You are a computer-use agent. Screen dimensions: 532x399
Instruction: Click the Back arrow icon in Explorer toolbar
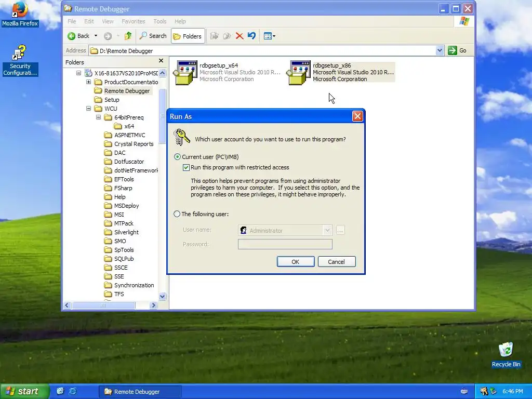[x=72, y=36]
